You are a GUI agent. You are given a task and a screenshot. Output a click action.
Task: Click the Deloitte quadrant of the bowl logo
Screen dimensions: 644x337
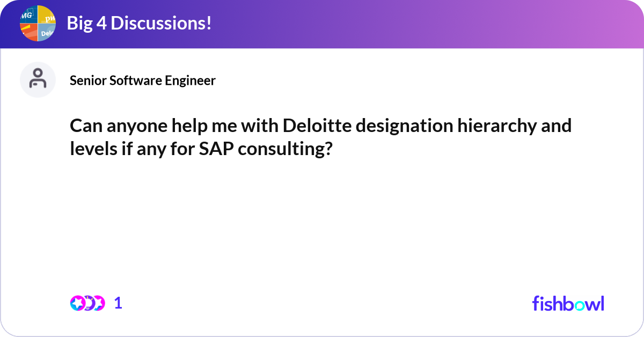click(x=47, y=32)
